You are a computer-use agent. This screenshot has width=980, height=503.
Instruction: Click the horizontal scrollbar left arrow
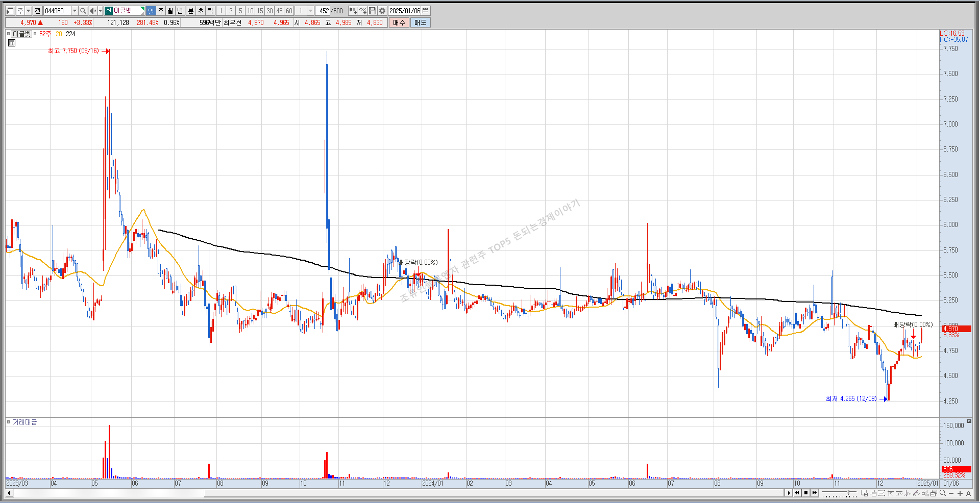(x=8, y=493)
